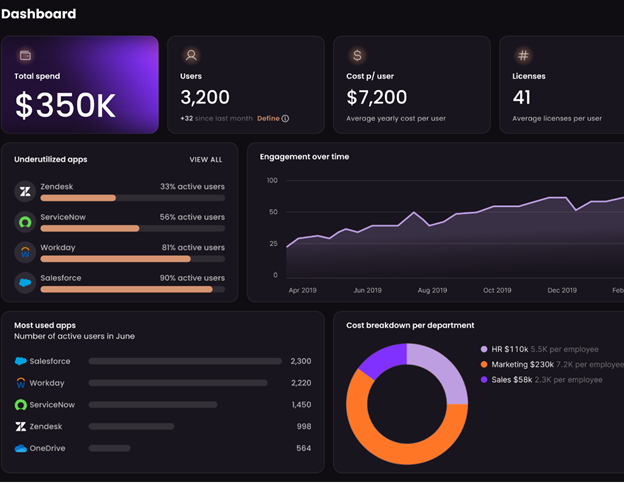The height and width of the screenshot is (483, 624).
Task: Click the HR $110k legend dot
Action: (x=484, y=349)
